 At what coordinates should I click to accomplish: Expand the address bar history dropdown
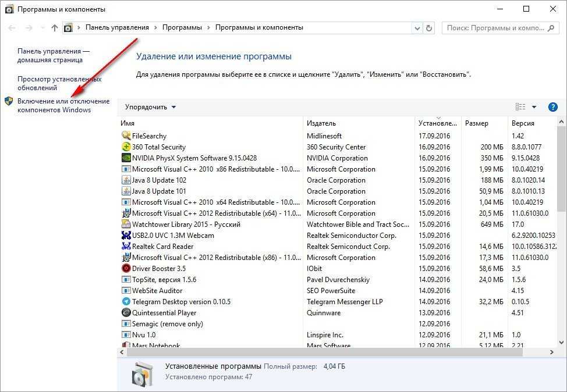(x=417, y=27)
